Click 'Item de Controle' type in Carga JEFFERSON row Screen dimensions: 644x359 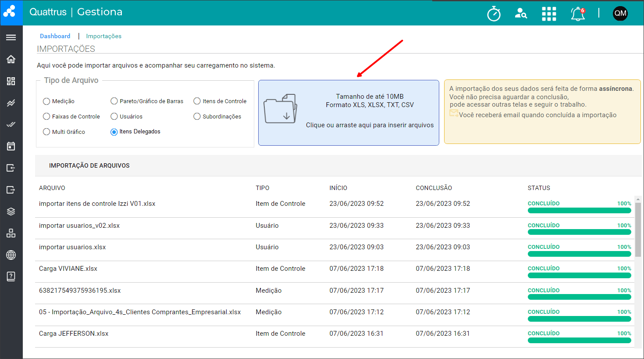(x=281, y=334)
